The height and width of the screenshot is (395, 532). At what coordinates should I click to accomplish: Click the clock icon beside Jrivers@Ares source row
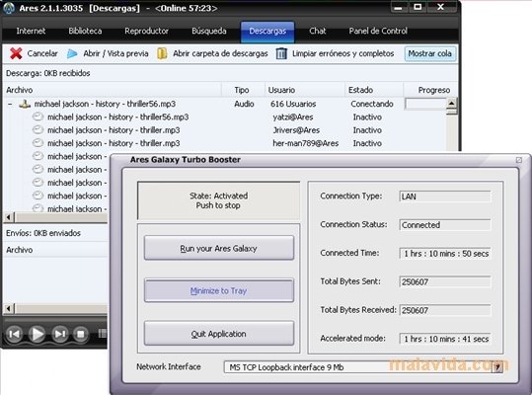tap(38, 130)
